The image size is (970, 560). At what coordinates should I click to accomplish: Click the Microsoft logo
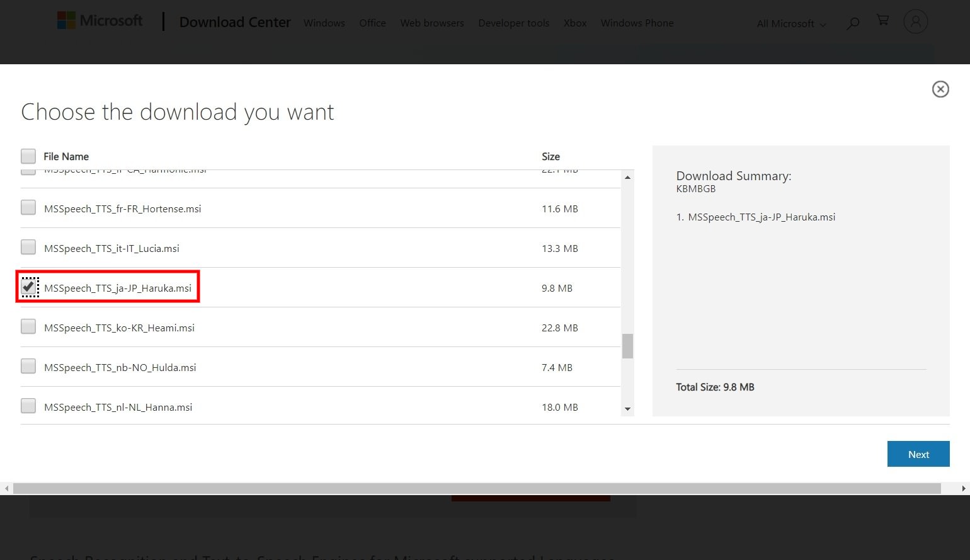tap(99, 20)
